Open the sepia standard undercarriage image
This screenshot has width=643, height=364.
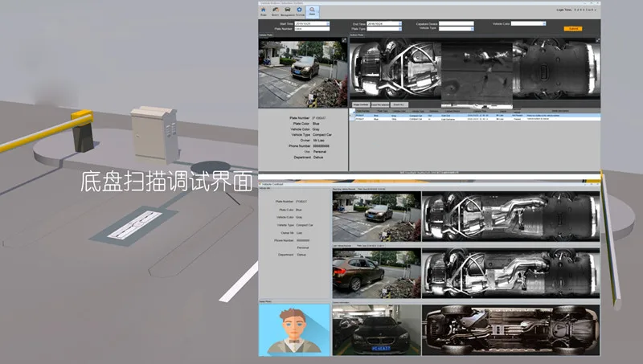pos(510,329)
